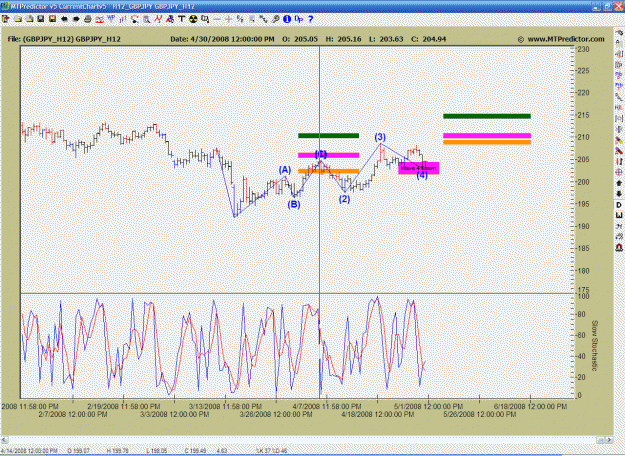Viewport: 625px width, 456px height.
Task: Click the 'O: 205.05' open value
Action: coord(300,39)
